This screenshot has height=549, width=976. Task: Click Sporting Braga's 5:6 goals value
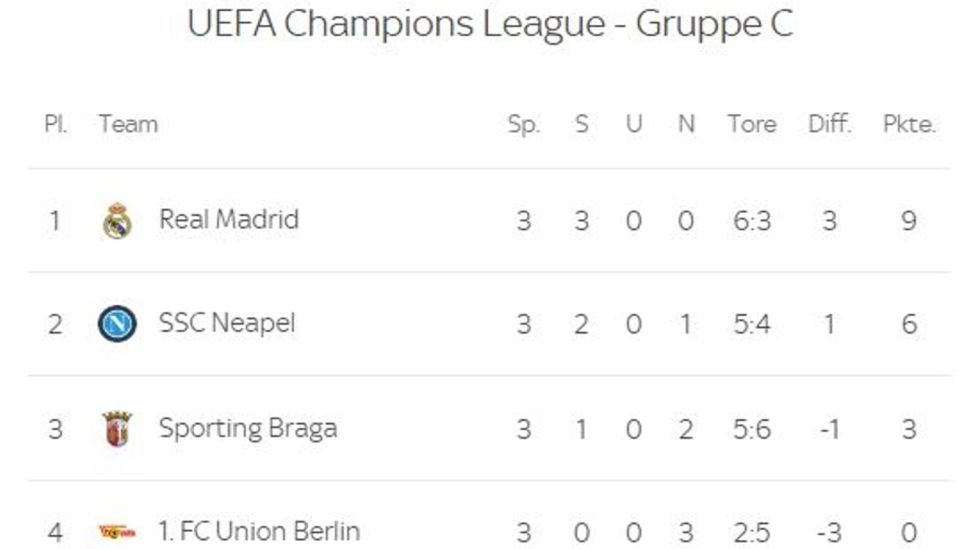click(x=752, y=429)
